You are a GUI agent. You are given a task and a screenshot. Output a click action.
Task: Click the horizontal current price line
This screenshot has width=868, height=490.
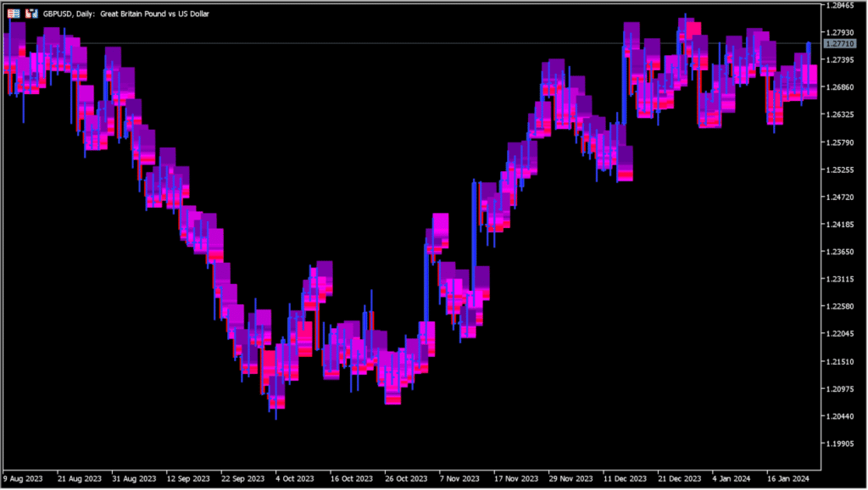(424, 41)
